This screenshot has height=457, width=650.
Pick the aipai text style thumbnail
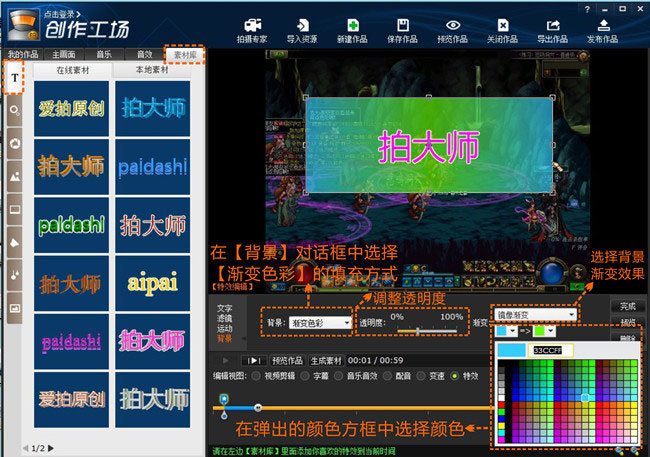coord(153,283)
